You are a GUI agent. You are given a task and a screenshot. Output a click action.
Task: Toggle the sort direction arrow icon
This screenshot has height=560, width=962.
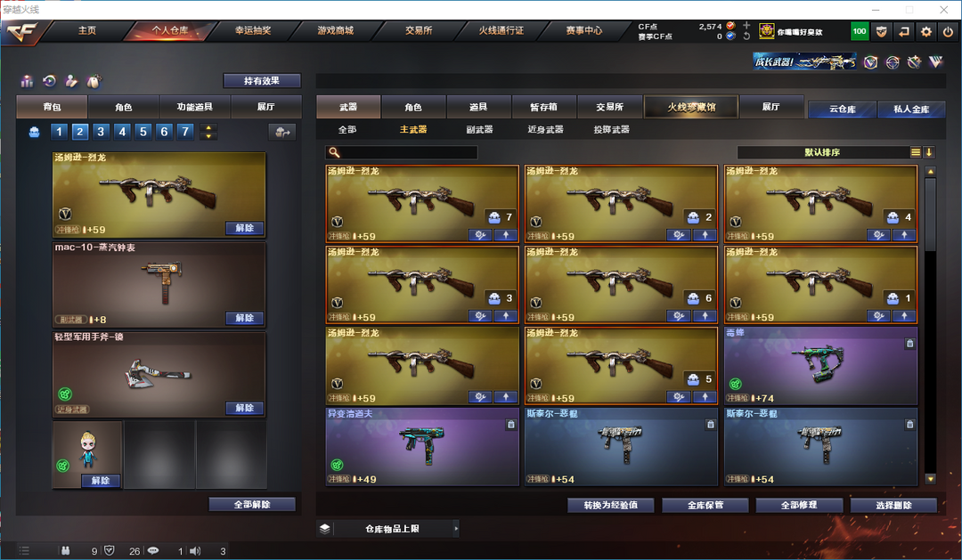click(929, 152)
